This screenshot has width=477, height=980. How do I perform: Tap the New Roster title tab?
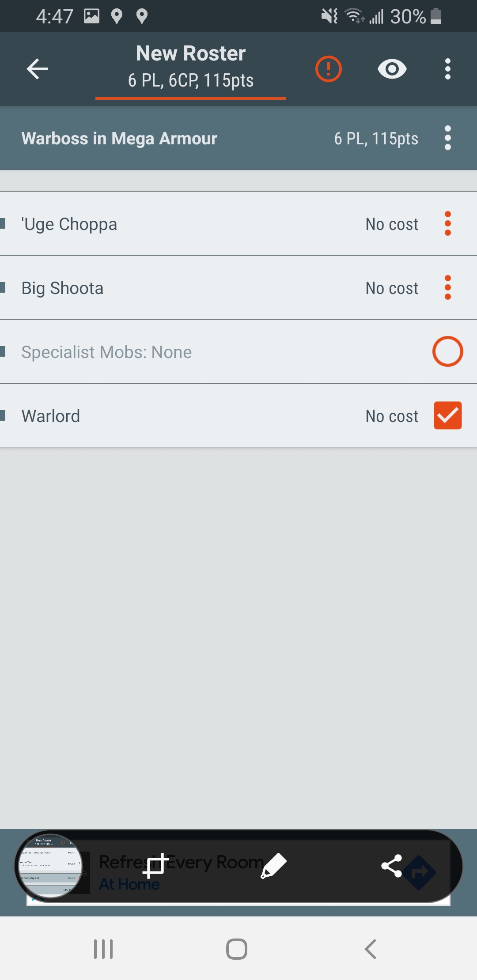190,66
